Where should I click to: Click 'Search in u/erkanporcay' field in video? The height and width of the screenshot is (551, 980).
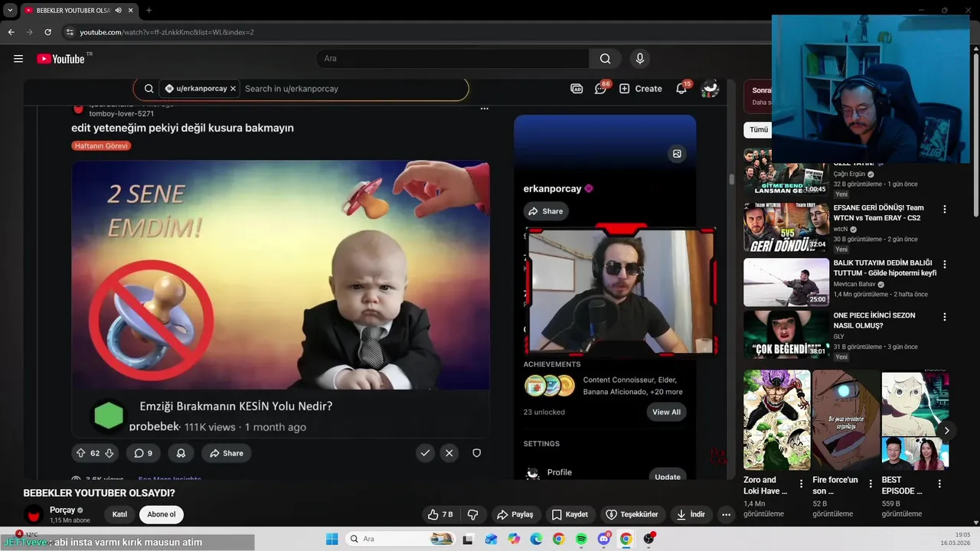(x=292, y=89)
